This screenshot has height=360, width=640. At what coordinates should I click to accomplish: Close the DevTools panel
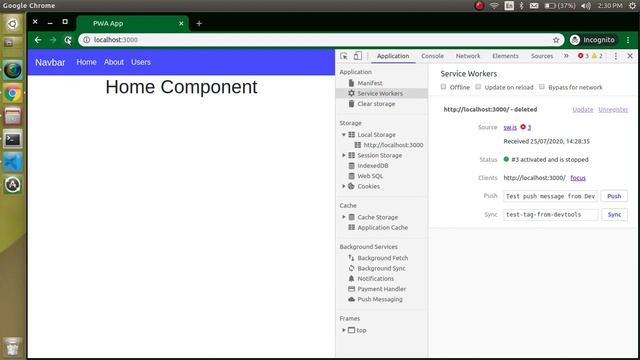(x=630, y=56)
